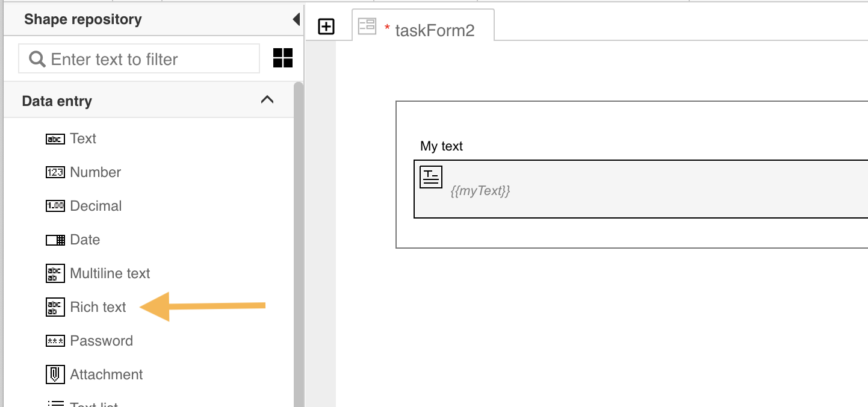Image resolution: width=868 pixels, height=407 pixels.
Task: Click the Attachment shape icon
Action: click(55, 374)
